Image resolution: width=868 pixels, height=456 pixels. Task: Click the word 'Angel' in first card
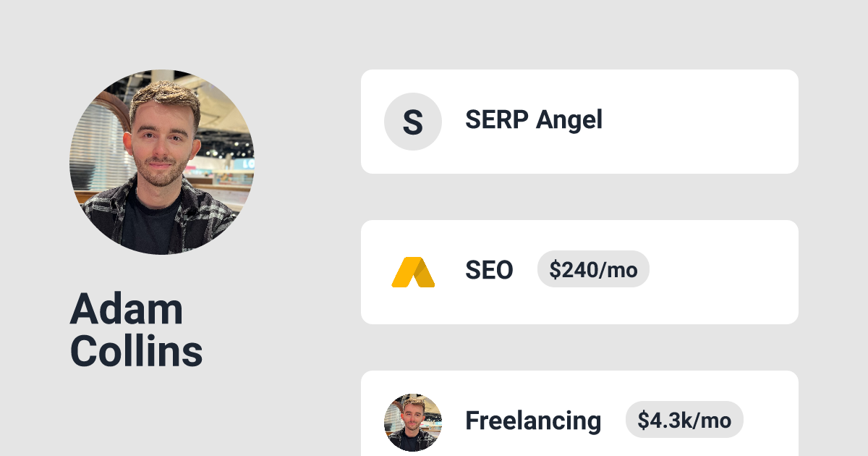569,119
